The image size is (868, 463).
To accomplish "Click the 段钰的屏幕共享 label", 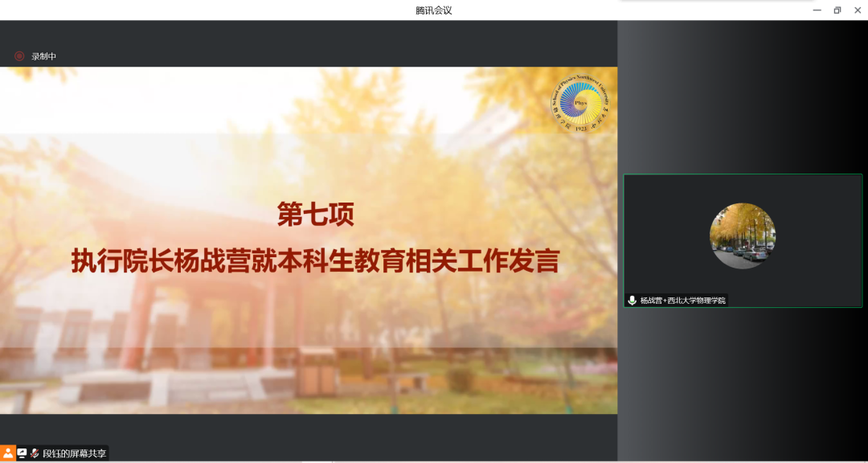I will coord(74,453).
